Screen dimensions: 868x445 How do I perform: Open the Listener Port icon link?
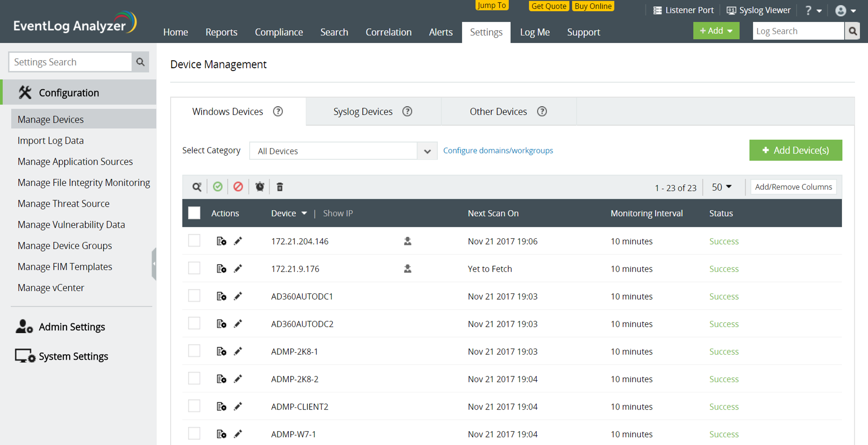click(x=657, y=10)
